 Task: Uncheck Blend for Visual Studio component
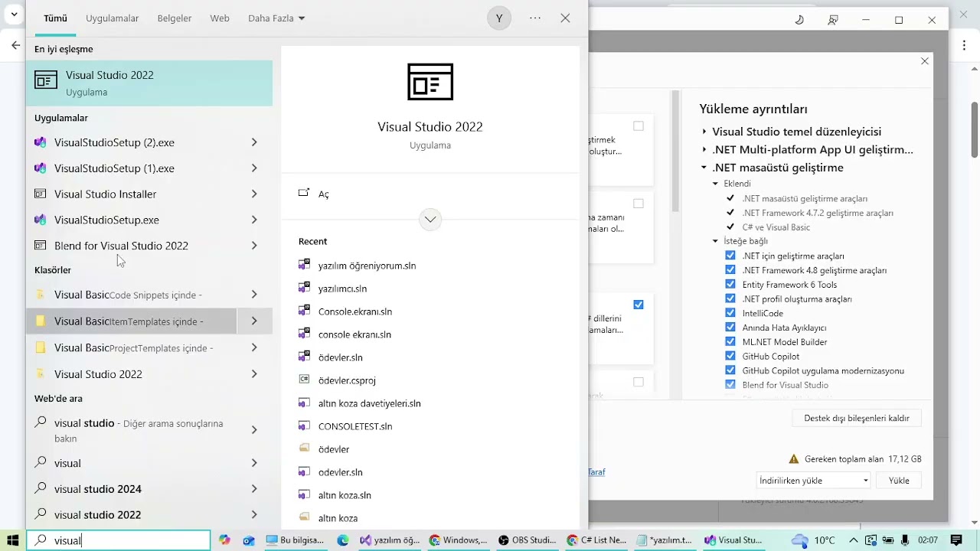[730, 385]
